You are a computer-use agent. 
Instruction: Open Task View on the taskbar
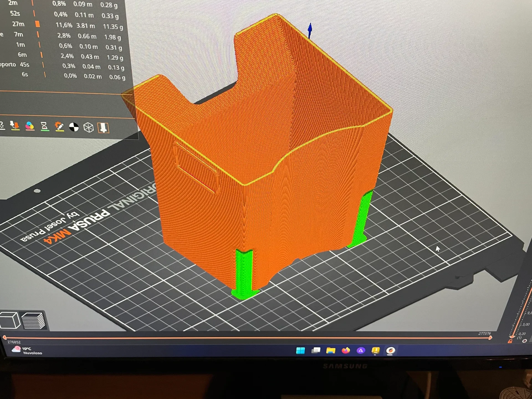(316, 351)
